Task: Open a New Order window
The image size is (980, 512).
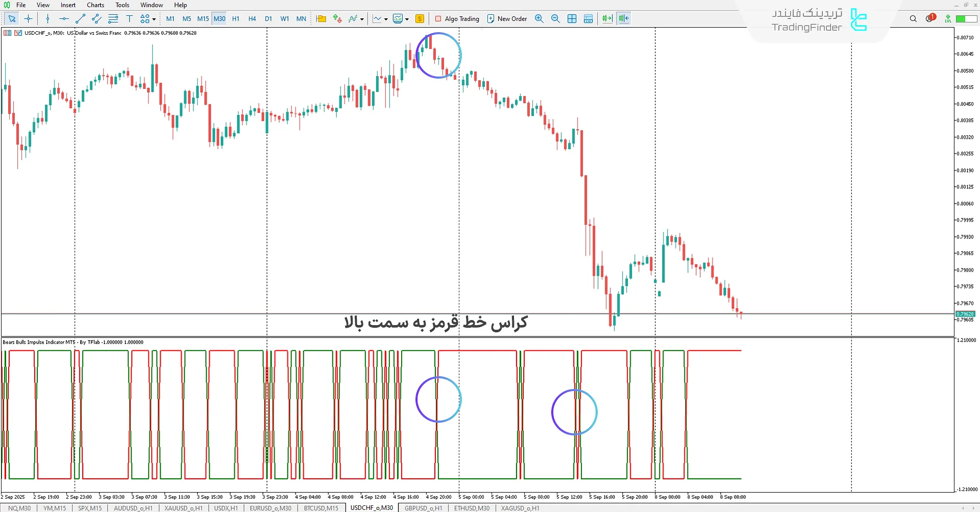Action: point(507,18)
